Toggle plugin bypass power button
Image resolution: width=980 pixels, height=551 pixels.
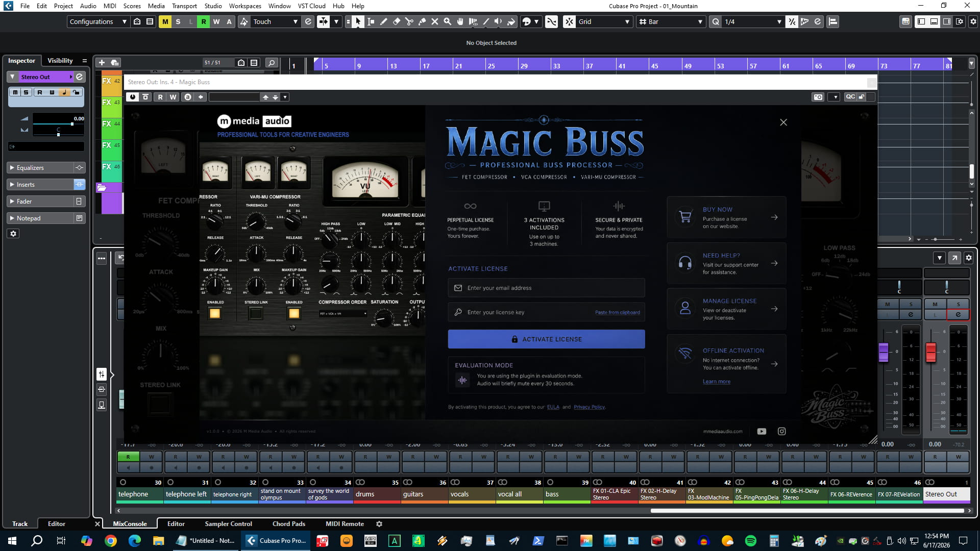point(133,97)
